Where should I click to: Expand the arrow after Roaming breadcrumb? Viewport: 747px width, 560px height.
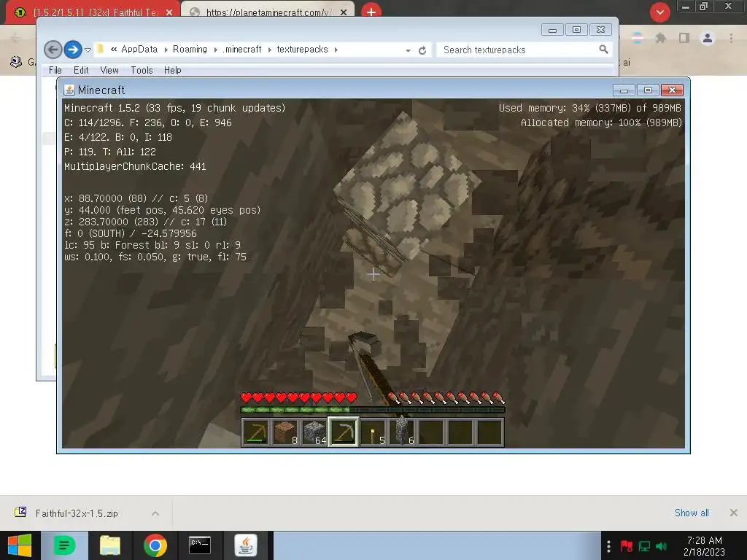point(215,50)
